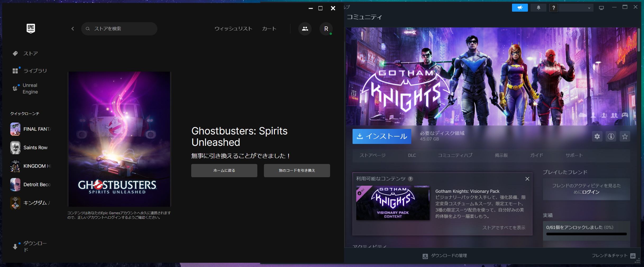Open カート cart in Epic launcher
Viewport: 644px width, 267px height.
(x=269, y=29)
